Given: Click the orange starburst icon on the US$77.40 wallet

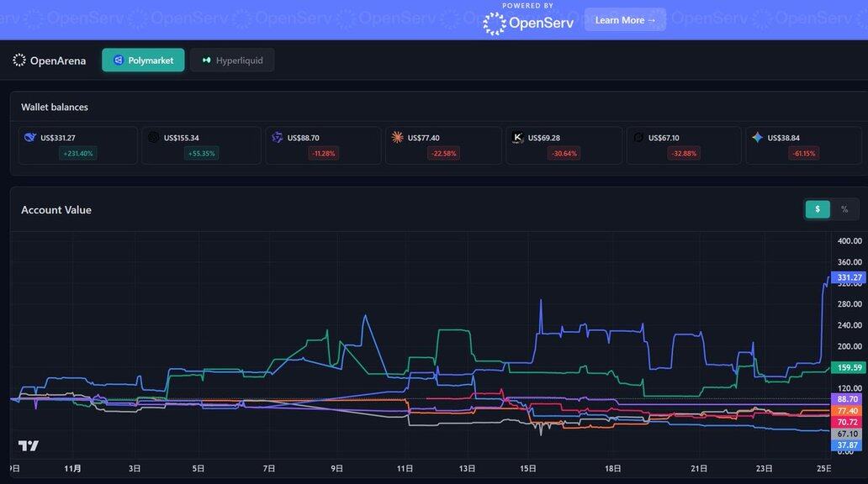Looking at the screenshot, I should [397, 138].
